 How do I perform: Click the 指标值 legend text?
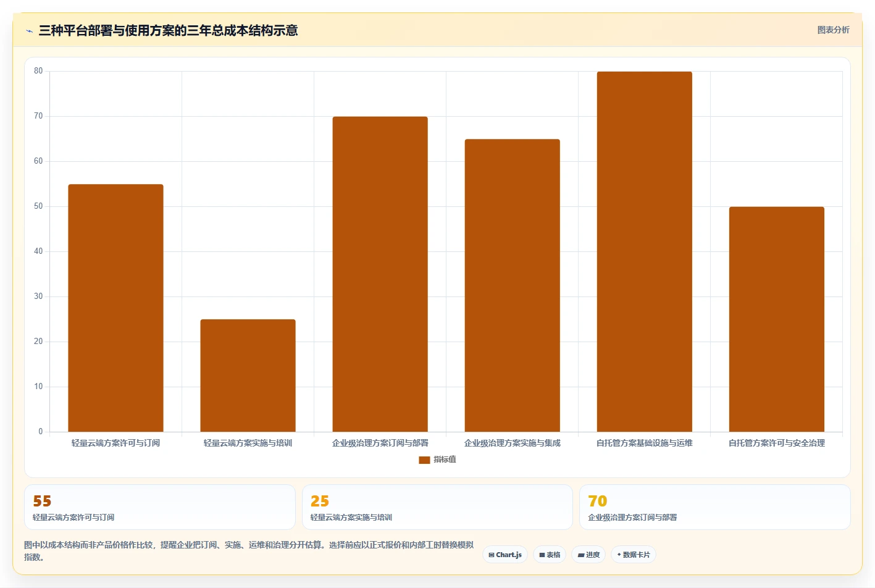[445, 460]
